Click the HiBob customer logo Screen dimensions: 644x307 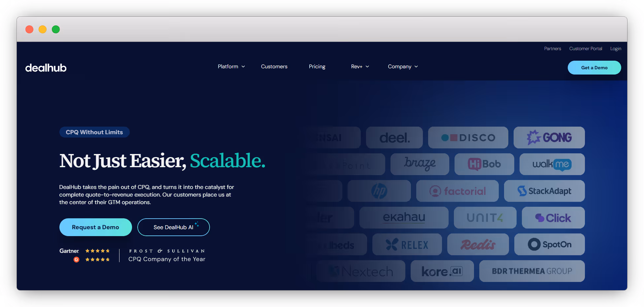click(x=484, y=164)
